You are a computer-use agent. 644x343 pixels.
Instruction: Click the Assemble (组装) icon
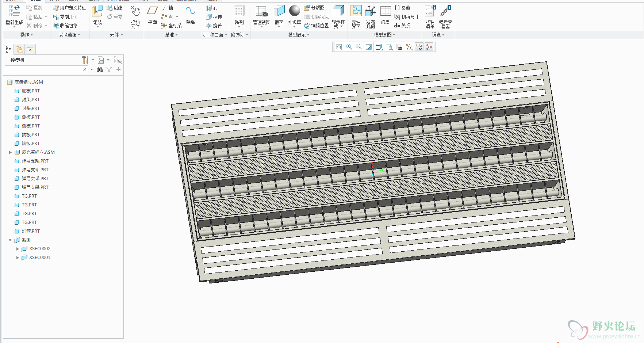(x=97, y=11)
